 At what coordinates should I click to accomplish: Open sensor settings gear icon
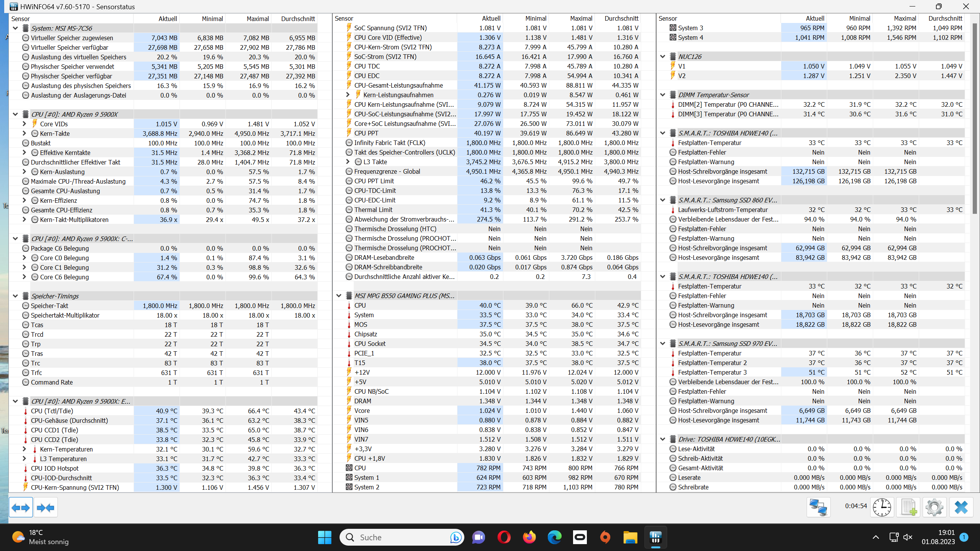[934, 508]
